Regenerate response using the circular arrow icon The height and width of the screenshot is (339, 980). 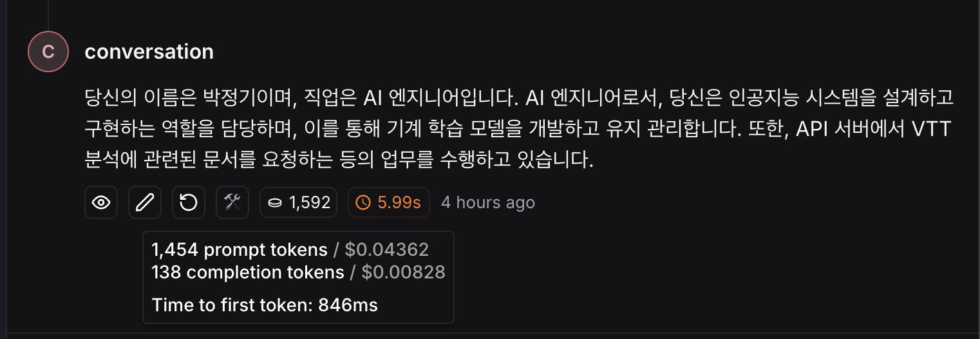click(x=189, y=202)
